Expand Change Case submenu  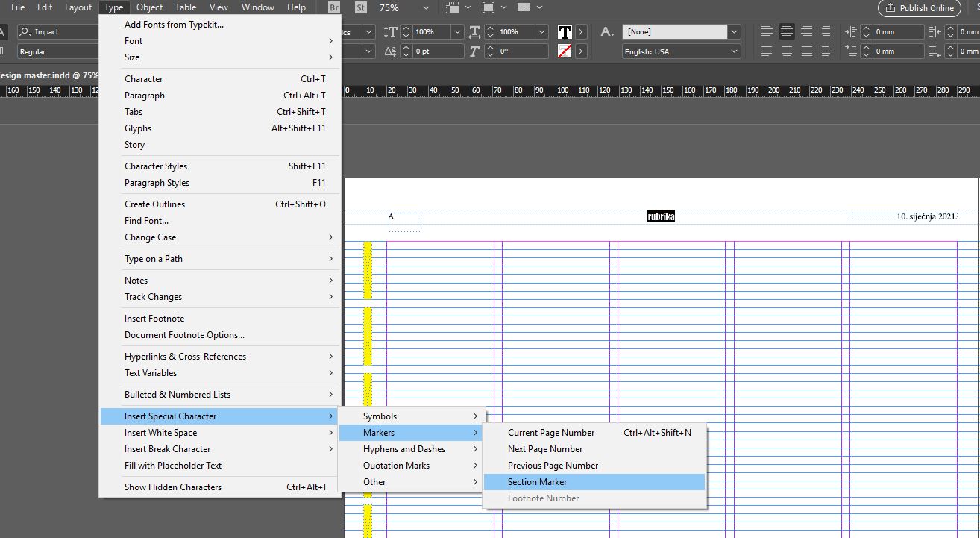tap(220, 237)
